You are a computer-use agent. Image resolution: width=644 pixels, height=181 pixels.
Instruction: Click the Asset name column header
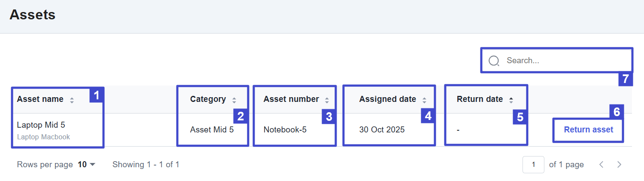pyautogui.click(x=40, y=99)
